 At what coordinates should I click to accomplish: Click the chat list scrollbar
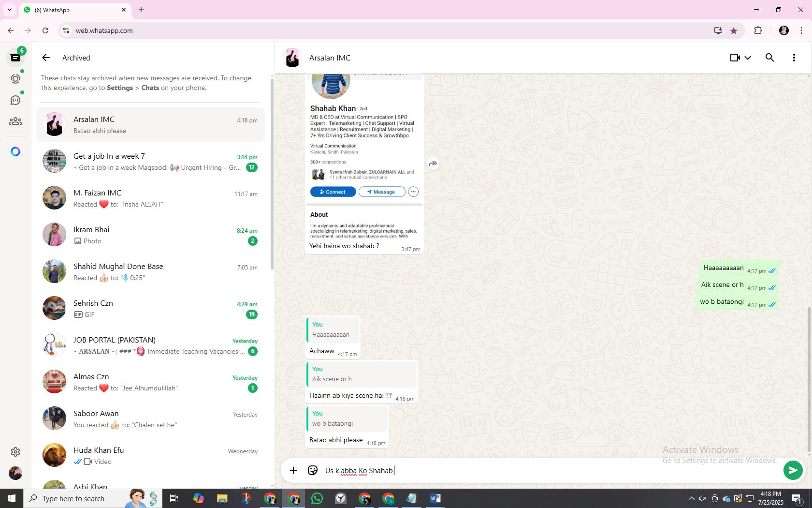(272, 174)
